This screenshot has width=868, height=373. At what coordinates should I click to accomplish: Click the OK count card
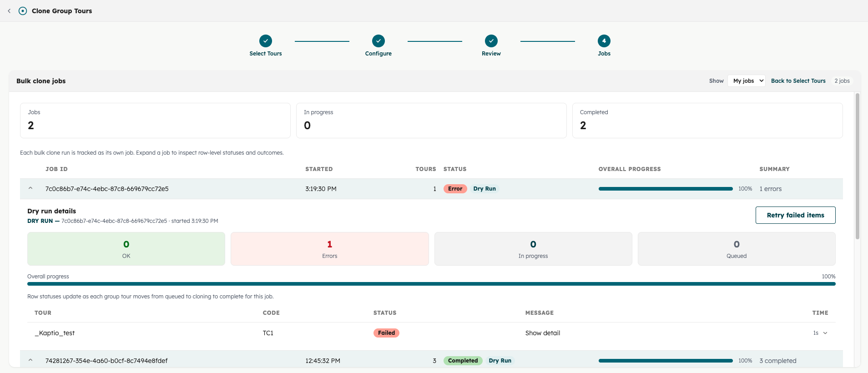(x=126, y=249)
